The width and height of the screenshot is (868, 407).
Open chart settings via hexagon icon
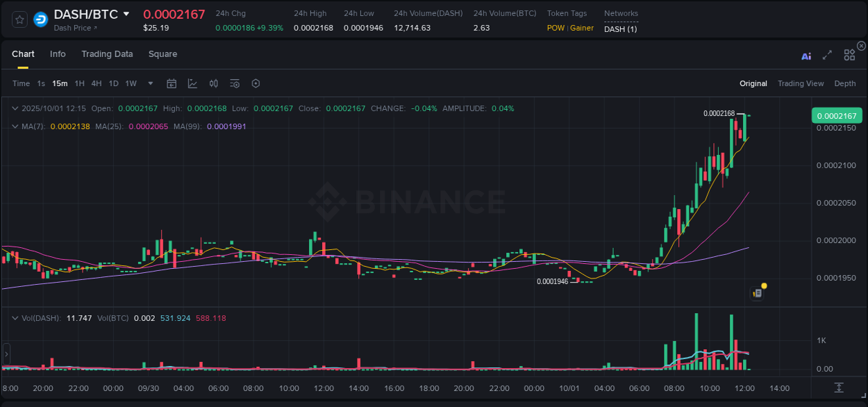(256, 83)
